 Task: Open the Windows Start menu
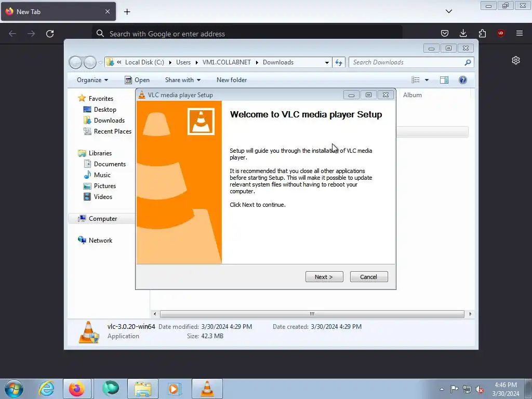point(14,389)
